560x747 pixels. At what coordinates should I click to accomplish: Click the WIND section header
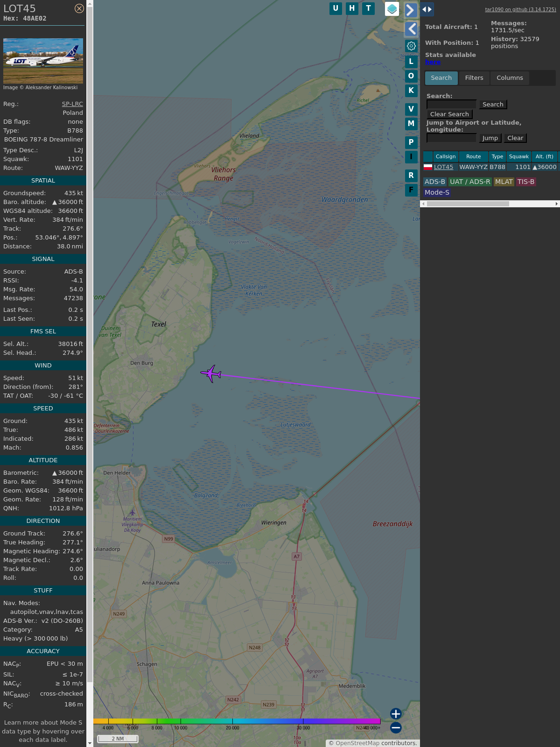click(x=43, y=366)
